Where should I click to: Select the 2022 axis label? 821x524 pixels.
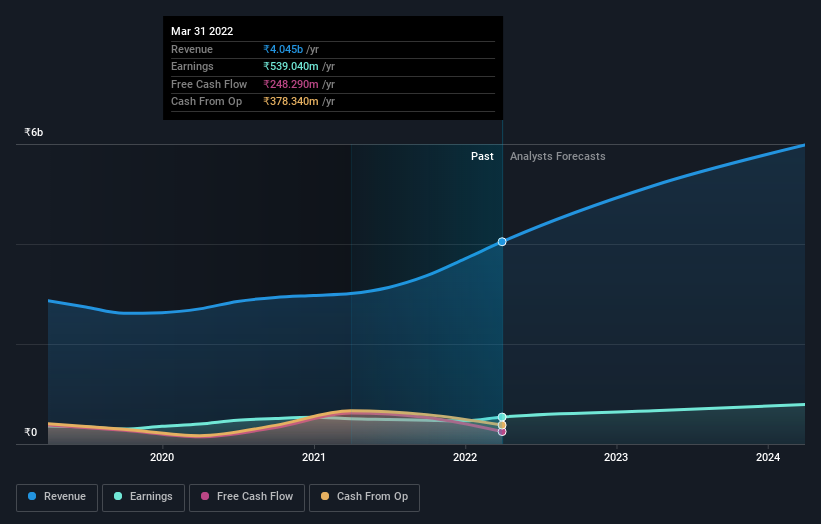(465, 458)
